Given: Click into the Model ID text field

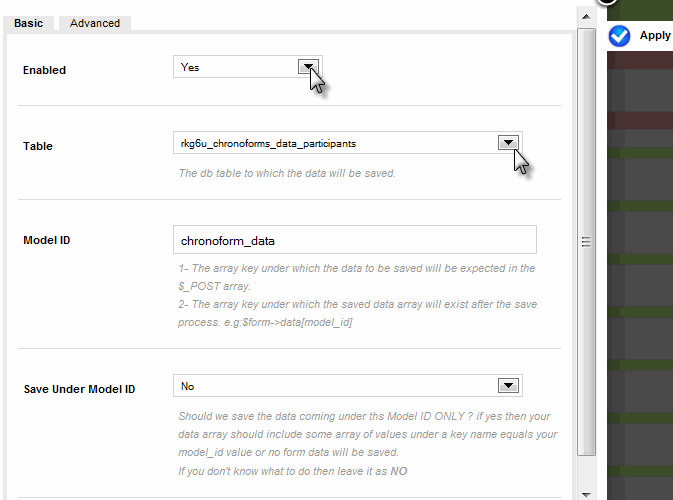Looking at the screenshot, I should coord(355,240).
